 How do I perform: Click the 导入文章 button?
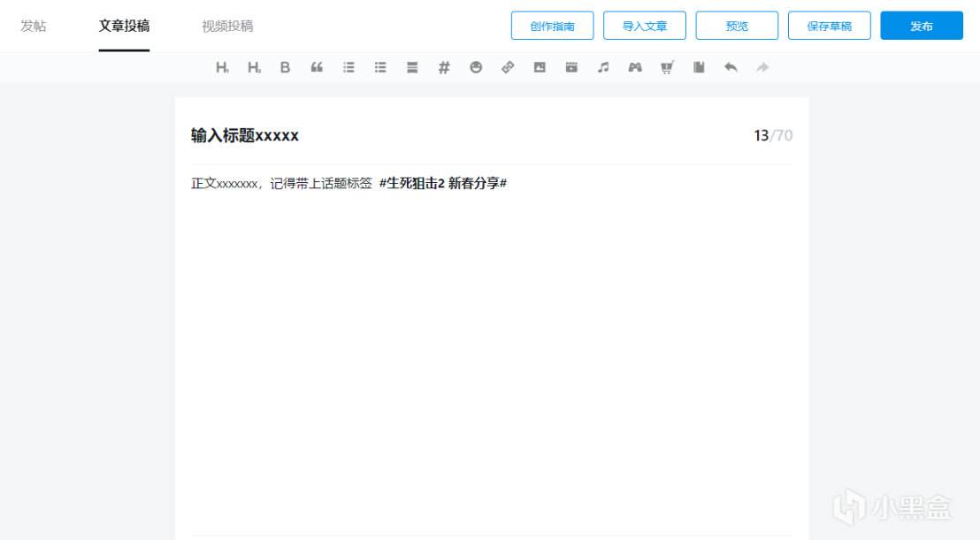pos(645,26)
